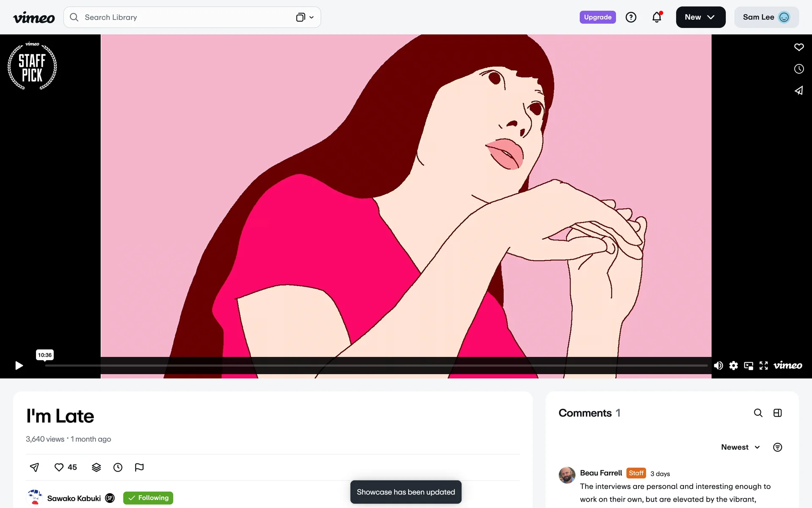Expand the New dropdown menu
The image size is (812, 508).
tap(700, 17)
